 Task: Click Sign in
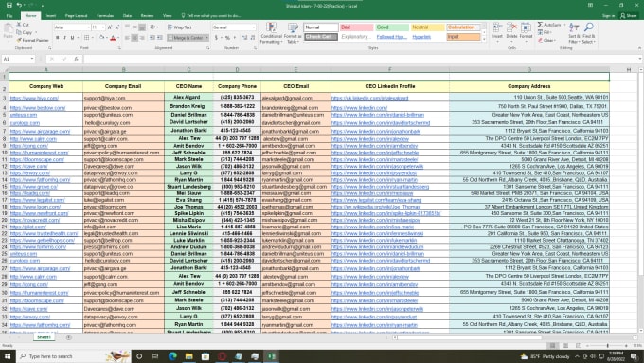608,15
